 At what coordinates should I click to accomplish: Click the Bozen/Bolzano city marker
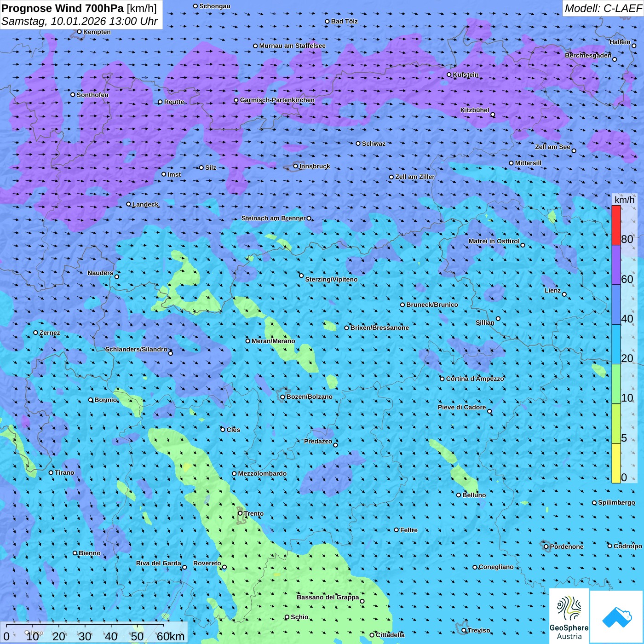282,397
